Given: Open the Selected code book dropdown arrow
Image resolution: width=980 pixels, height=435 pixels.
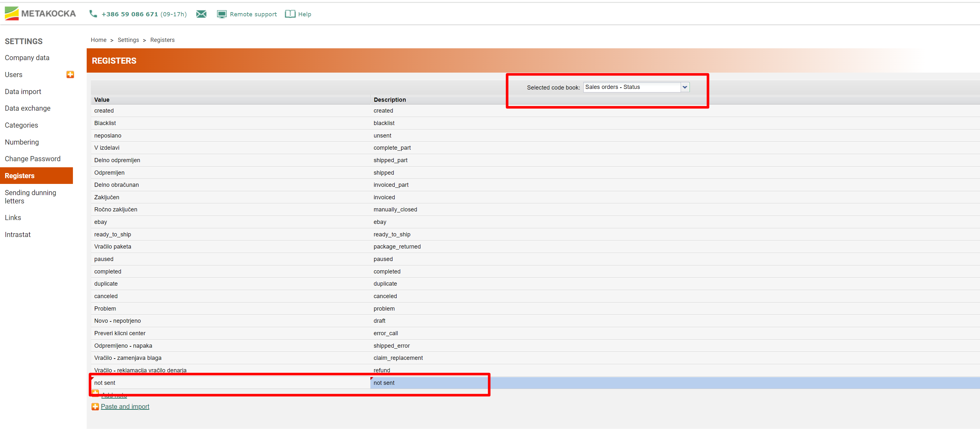Looking at the screenshot, I should point(684,87).
